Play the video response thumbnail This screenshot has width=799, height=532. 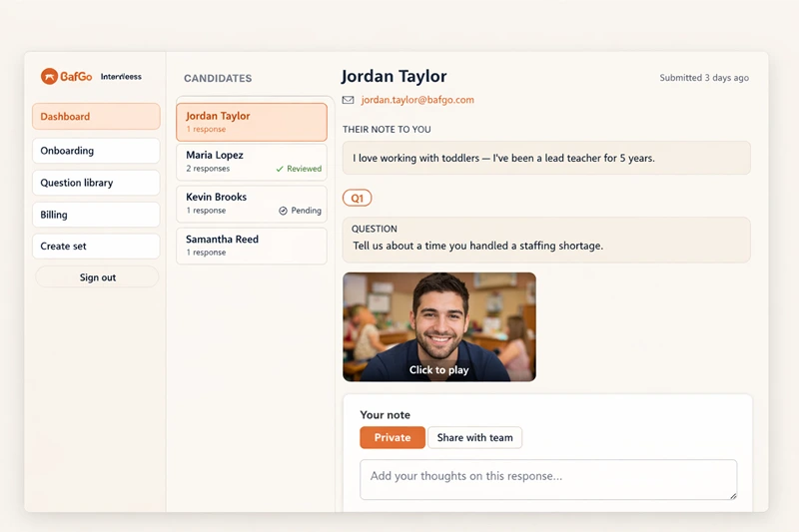point(439,326)
